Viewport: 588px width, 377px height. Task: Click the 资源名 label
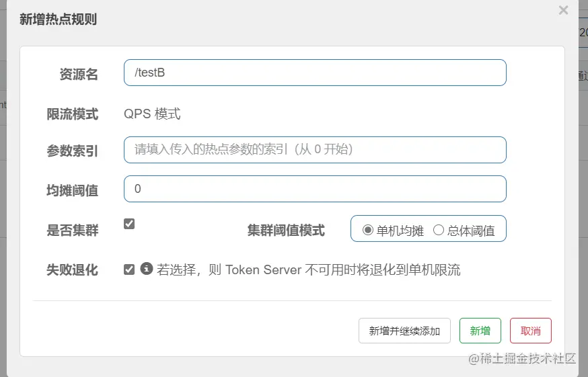(79, 74)
